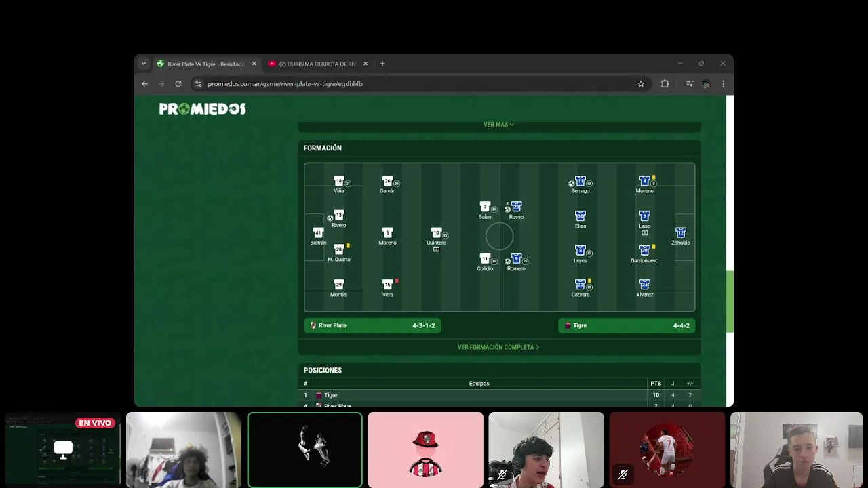Close the YouTube tab
Screen dimensions: 868x488
366,64
